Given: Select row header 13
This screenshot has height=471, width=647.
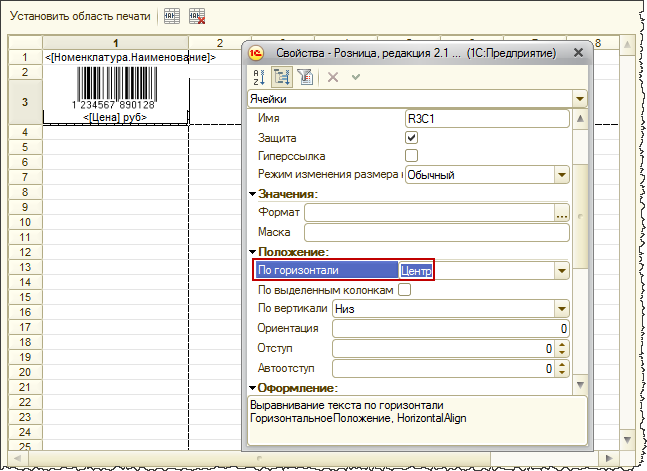Looking at the screenshot, I should pos(25,267).
